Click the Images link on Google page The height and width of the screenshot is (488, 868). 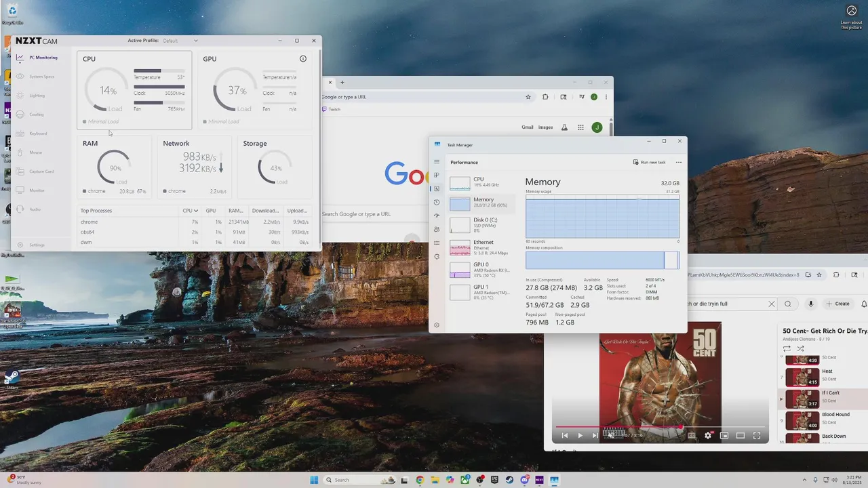point(545,127)
